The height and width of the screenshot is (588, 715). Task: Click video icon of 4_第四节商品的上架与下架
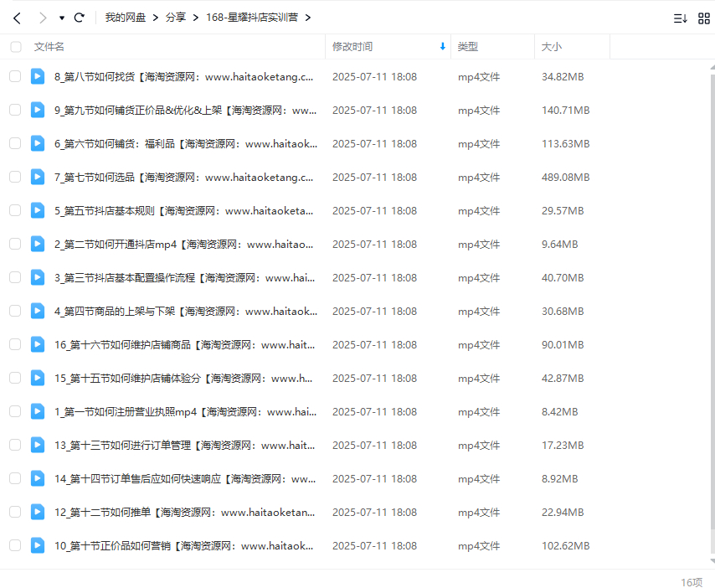pos(38,311)
